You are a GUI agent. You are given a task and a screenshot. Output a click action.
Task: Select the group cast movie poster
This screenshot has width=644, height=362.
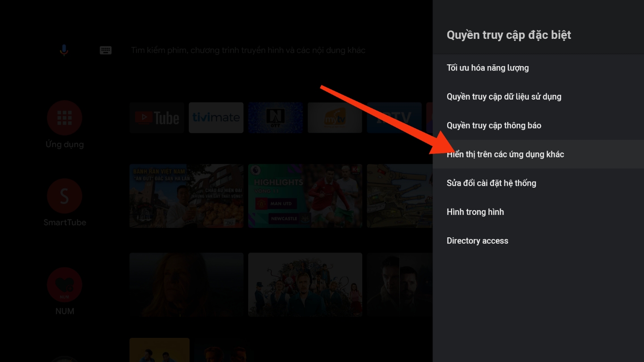click(x=305, y=285)
